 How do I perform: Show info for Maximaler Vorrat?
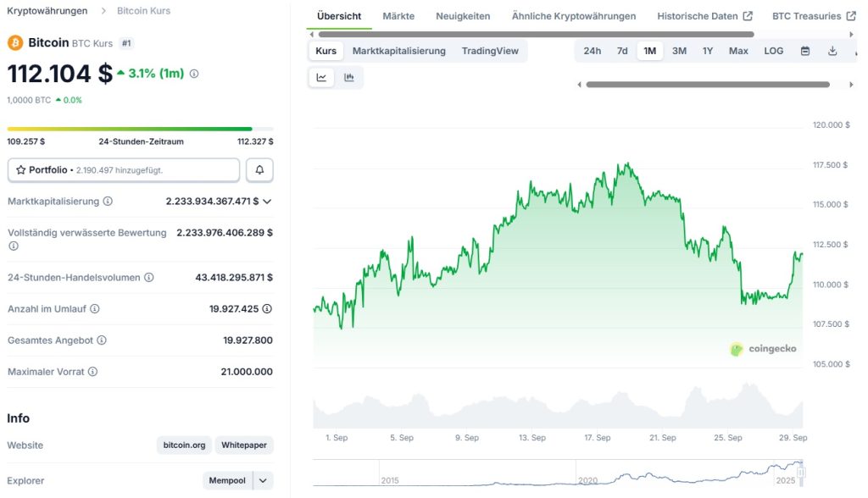(x=93, y=372)
